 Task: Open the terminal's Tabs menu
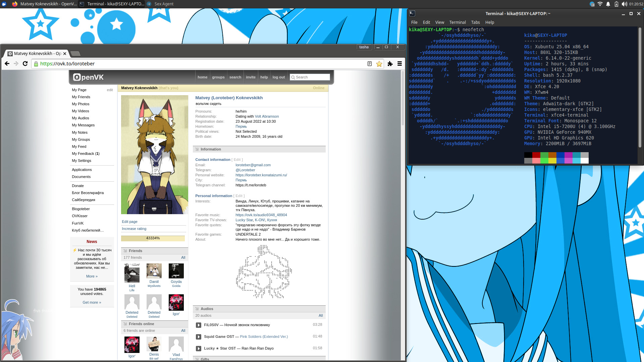click(x=475, y=22)
